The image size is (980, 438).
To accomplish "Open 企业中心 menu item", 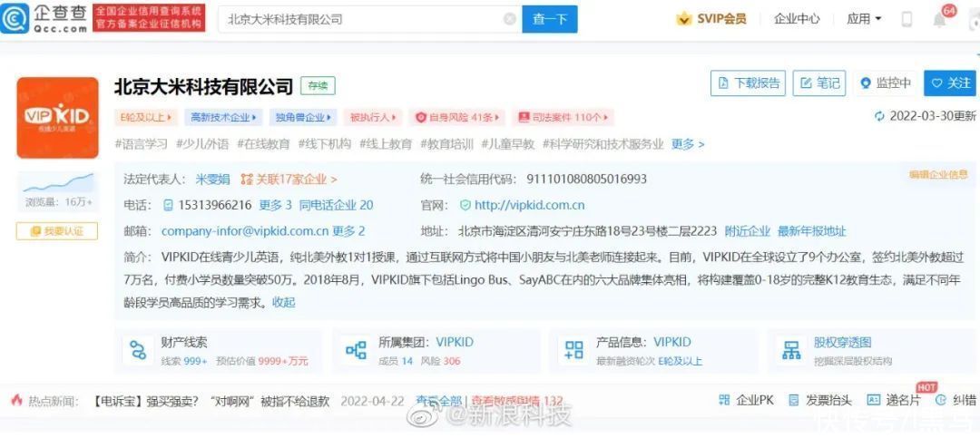I will pos(797,19).
